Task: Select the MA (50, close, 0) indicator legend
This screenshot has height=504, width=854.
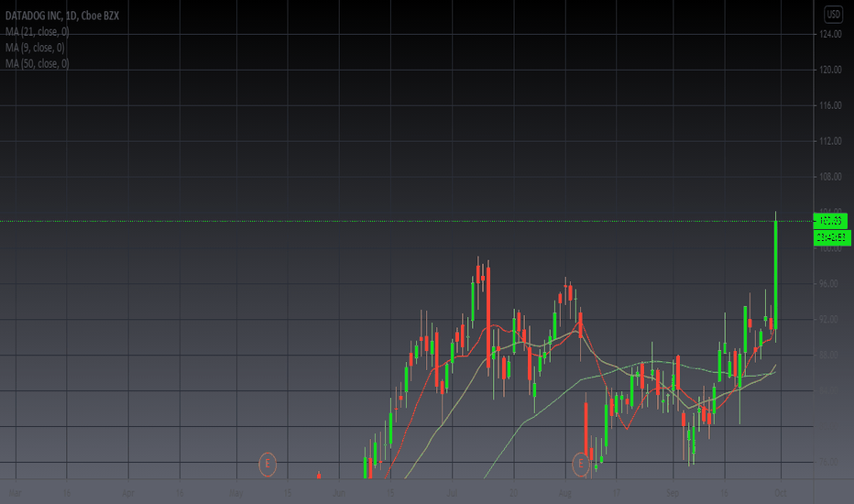Action: click(x=37, y=63)
